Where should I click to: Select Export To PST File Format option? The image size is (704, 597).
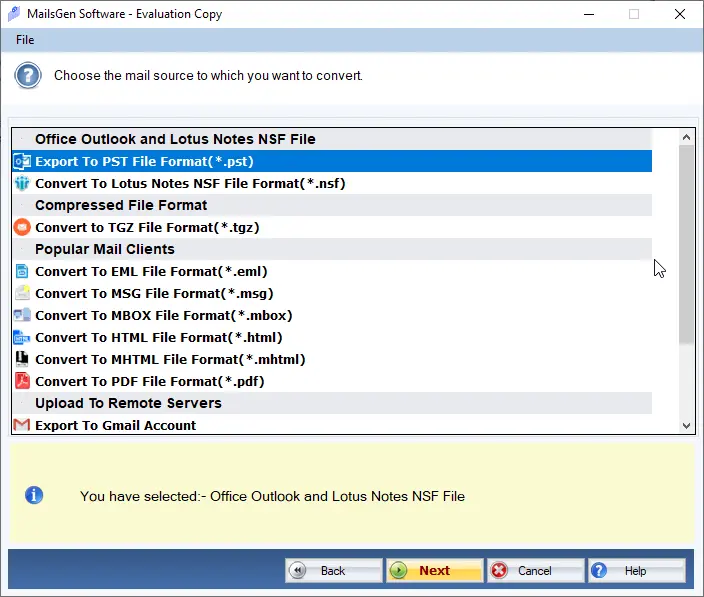pos(332,161)
